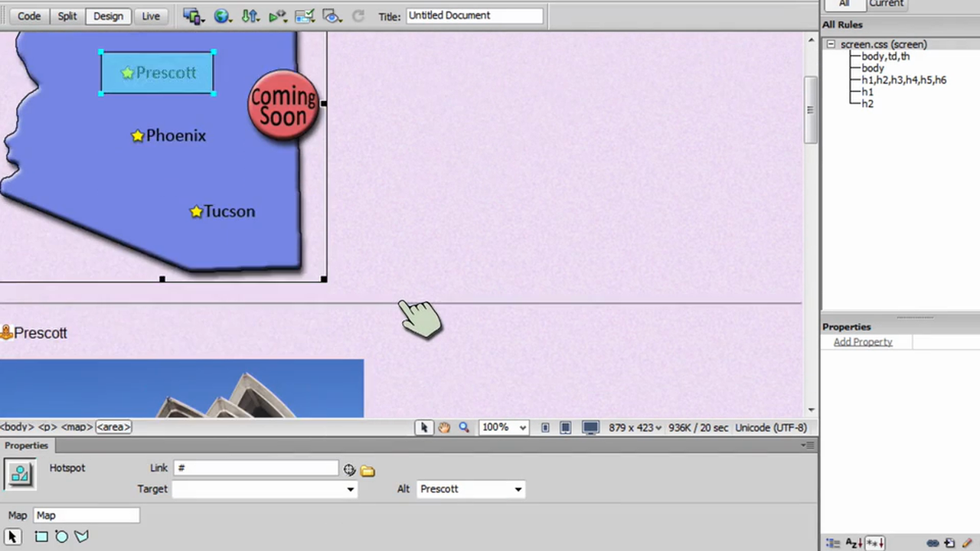Browse for link file with folder icon
Viewport: 980px width, 551px height.
[x=367, y=471]
